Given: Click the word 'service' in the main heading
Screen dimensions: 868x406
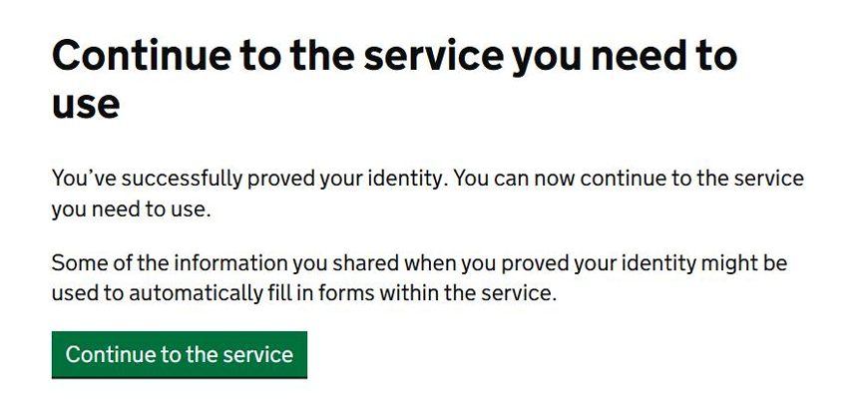Looking at the screenshot, I should point(427,55).
